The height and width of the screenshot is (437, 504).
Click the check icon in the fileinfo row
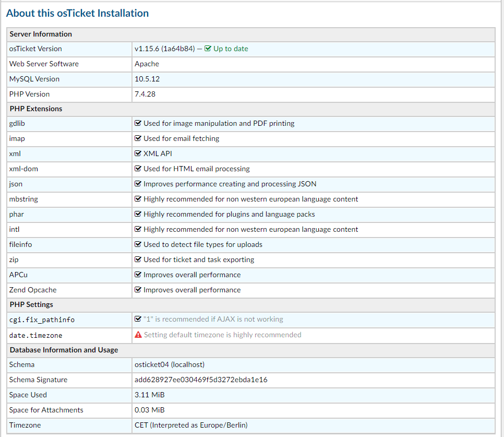pyautogui.click(x=138, y=244)
